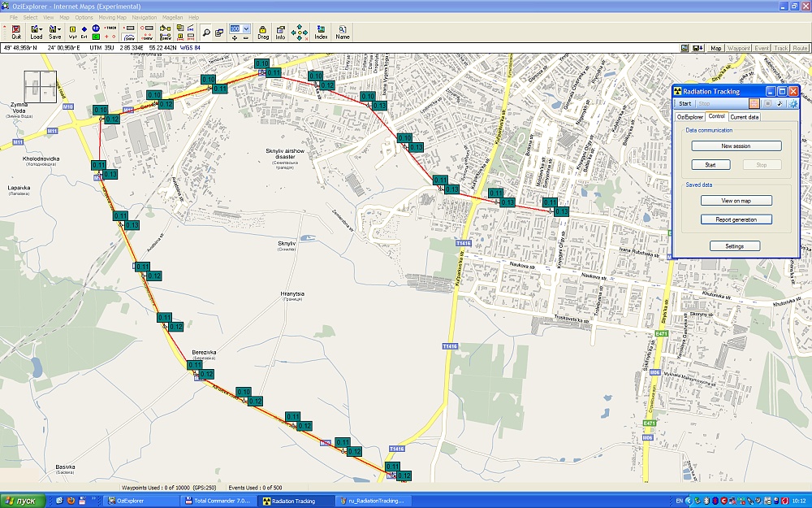
Task: Click Start in Radiation Tracking toolbar
Action: 685,104
